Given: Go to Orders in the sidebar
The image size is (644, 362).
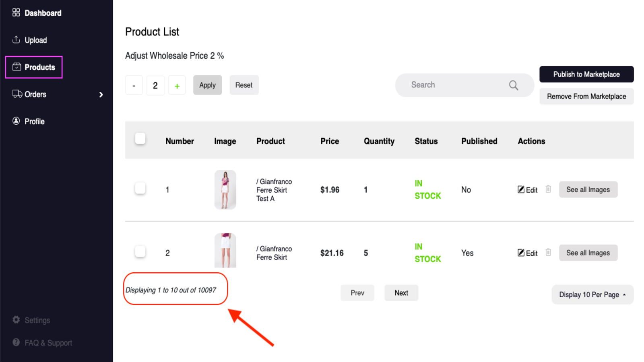Looking at the screenshot, I should [35, 95].
